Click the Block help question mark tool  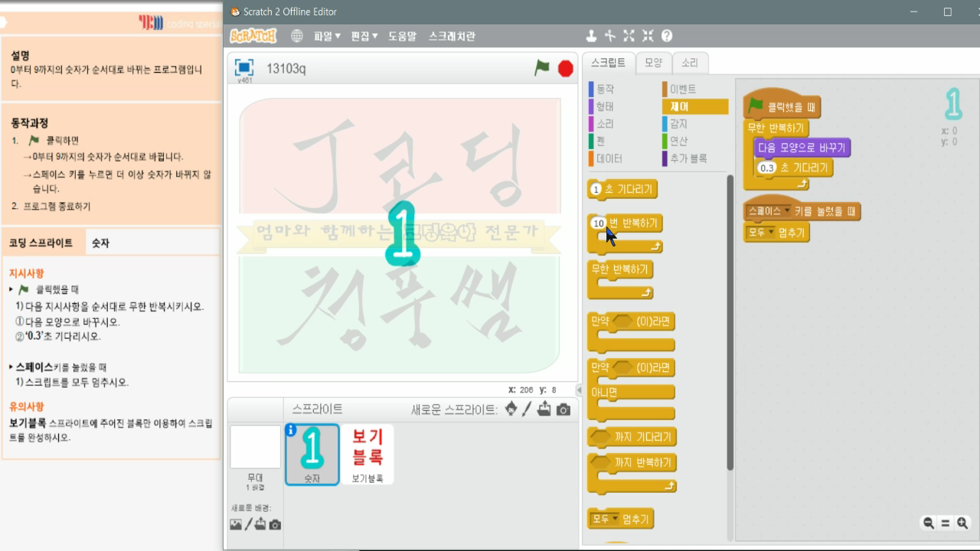667,35
